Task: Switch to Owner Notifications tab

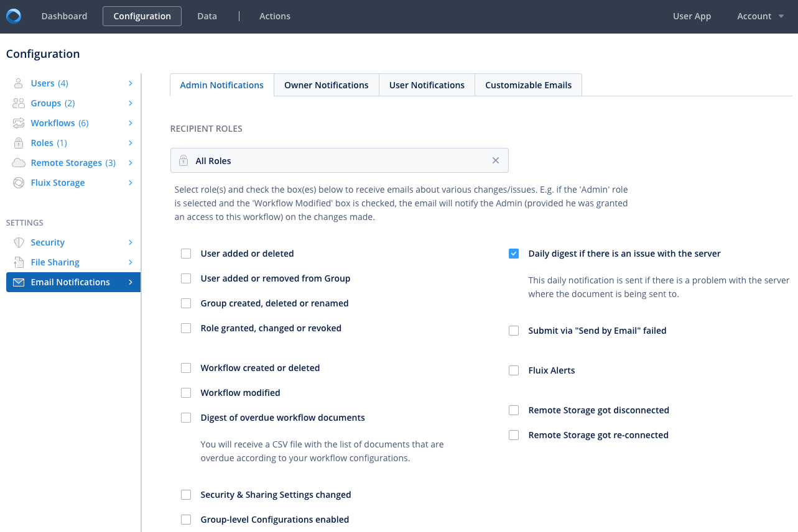Action: pyautogui.click(x=327, y=85)
